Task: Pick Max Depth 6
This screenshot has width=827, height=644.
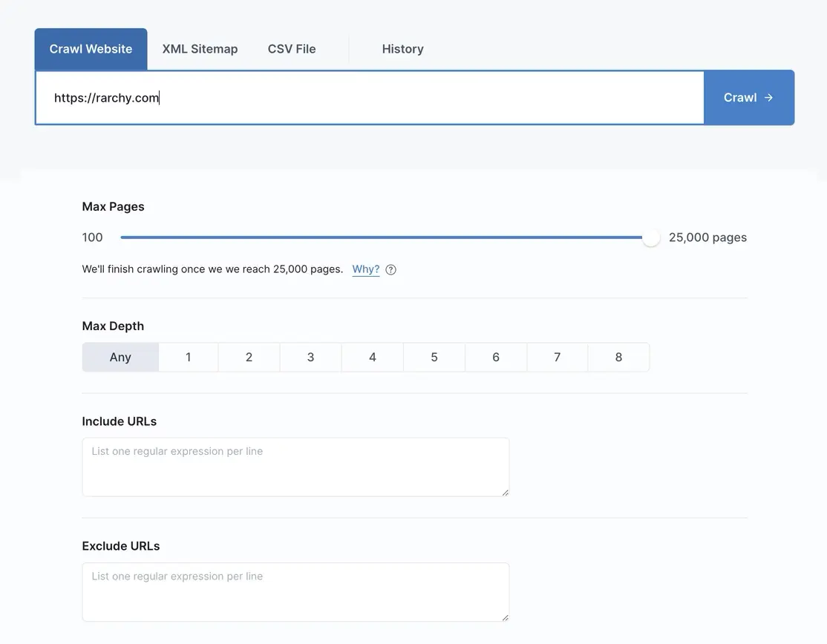Action: coord(496,357)
